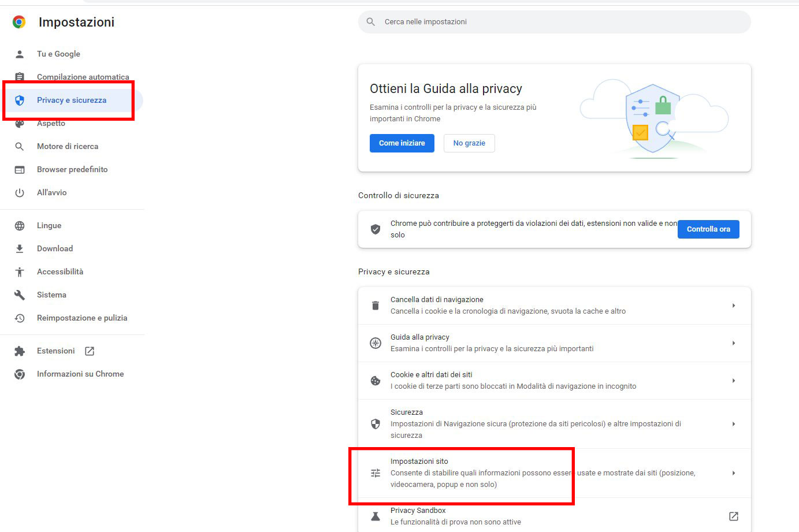This screenshot has height=532, width=799.
Task: Focus the Cerca nelle impostazioni search field
Action: (555, 21)
